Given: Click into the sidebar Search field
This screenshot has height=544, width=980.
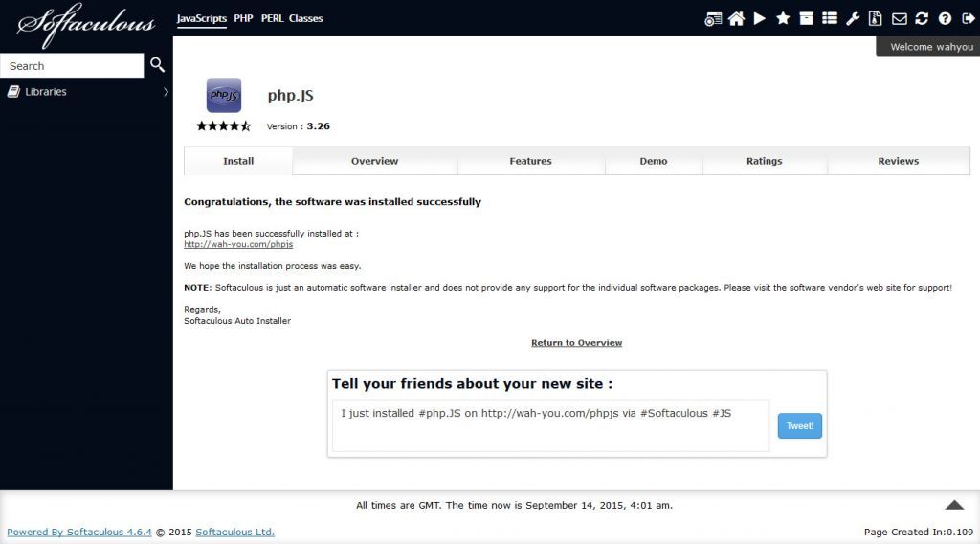Looking at the screenshot, I should coord(72,66).
